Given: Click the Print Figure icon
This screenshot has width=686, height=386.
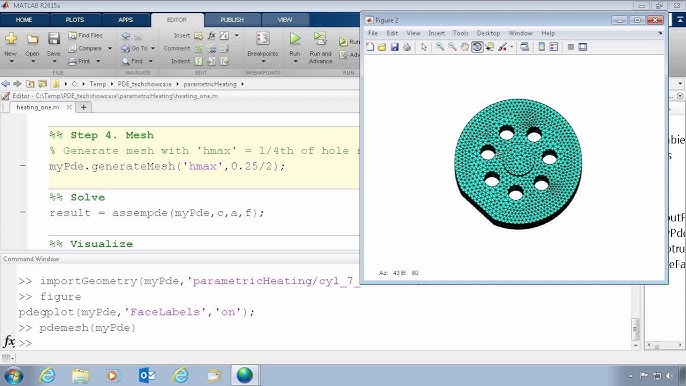Looking at the screenshot, I should [x=407, y=47].
